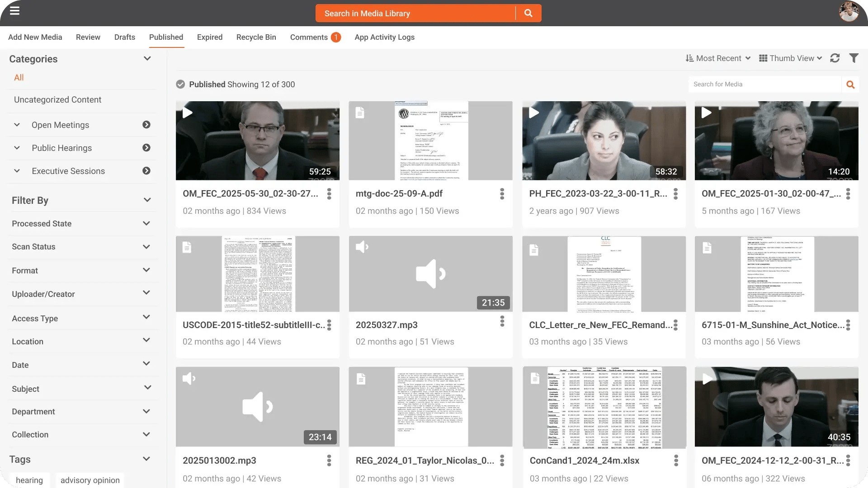
Task: Click the Search for Media input field
Action: click(x=764, y=84)
